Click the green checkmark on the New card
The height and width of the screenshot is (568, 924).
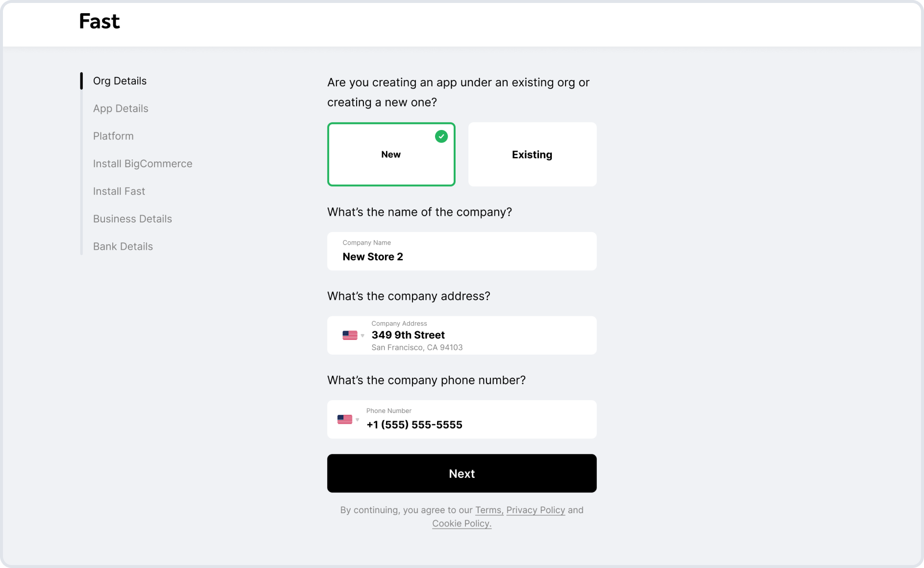pos(441,136)
